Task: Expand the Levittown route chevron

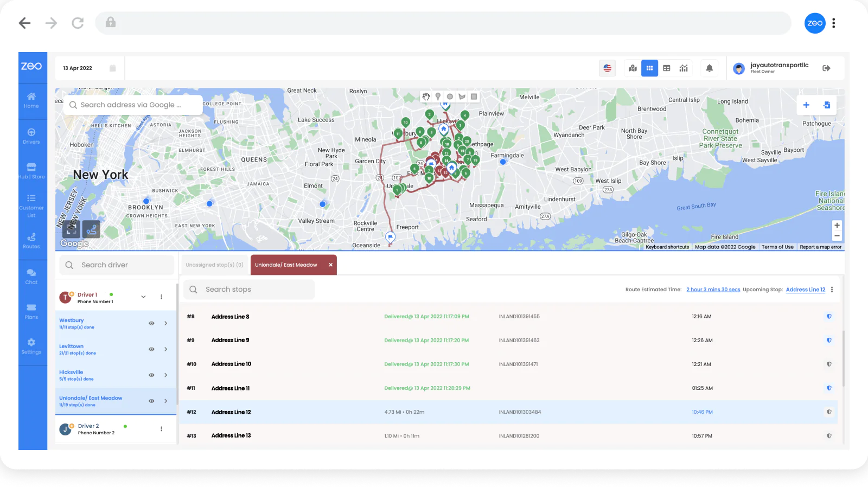Action: point(165,349)
